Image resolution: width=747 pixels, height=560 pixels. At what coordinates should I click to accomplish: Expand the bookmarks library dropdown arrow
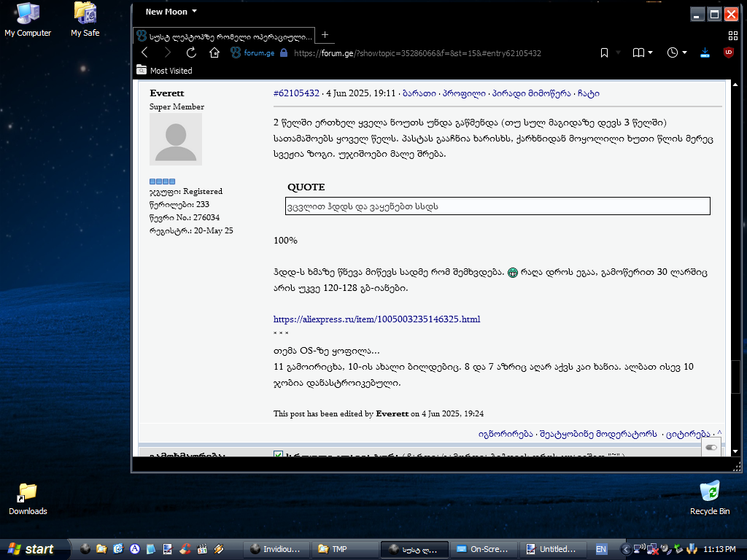click(x=650, y=52)
